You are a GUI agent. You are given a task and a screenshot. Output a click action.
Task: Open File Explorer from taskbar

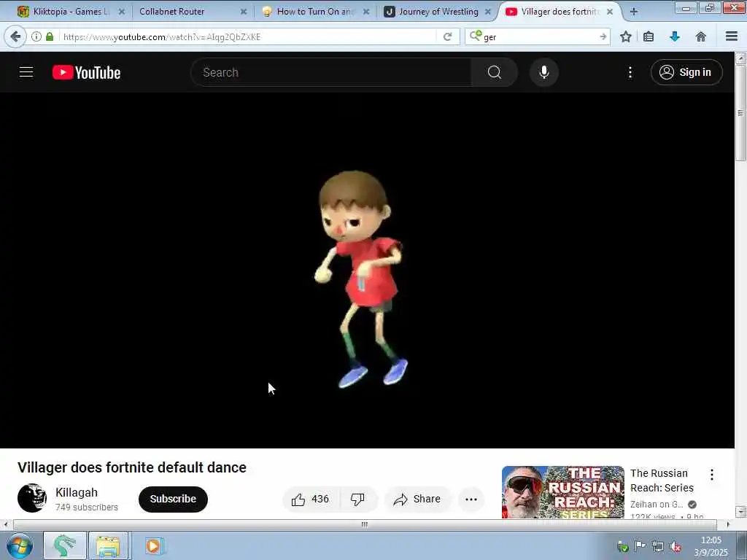pyautogui.click(x=108, y=545)
